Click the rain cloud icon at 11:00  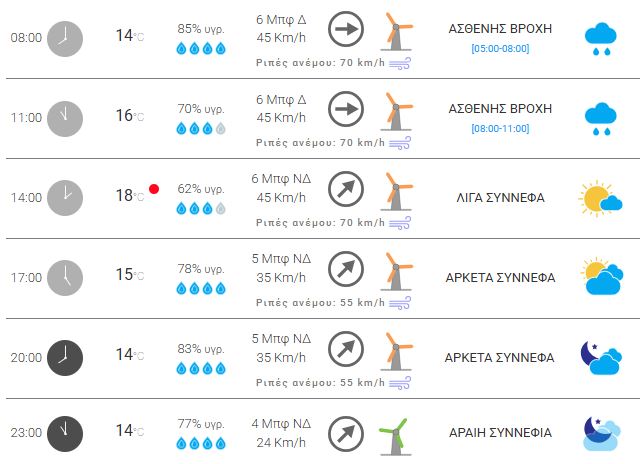pos(600,118)
